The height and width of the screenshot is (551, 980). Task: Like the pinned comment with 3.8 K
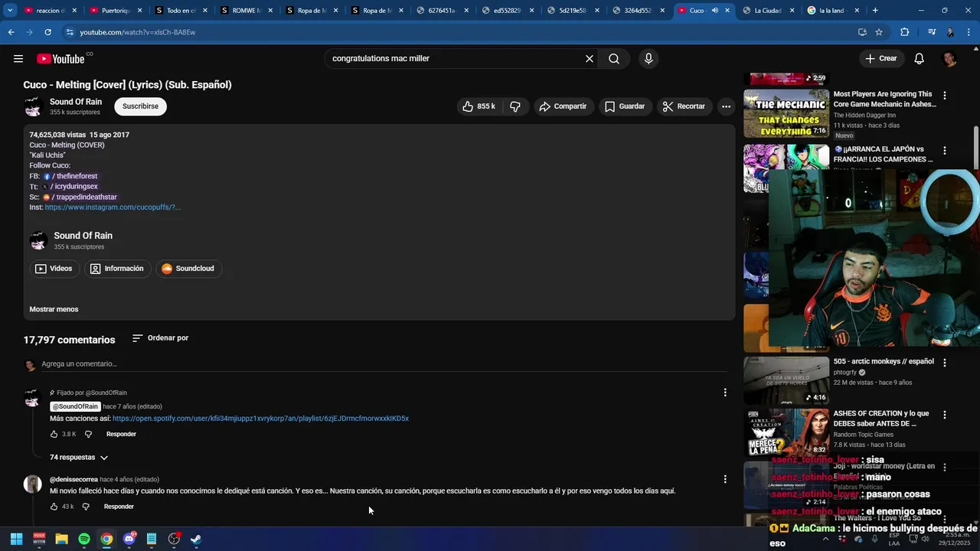[x=54, y=435]
